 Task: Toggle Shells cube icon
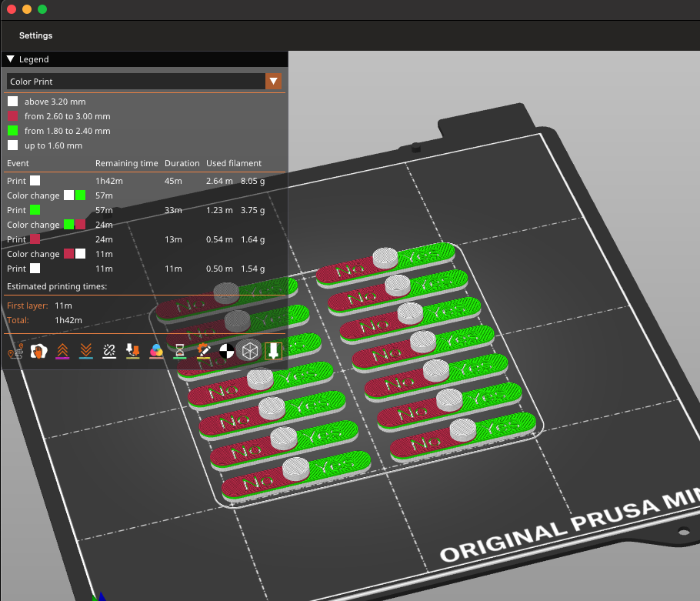coord(250,351)
